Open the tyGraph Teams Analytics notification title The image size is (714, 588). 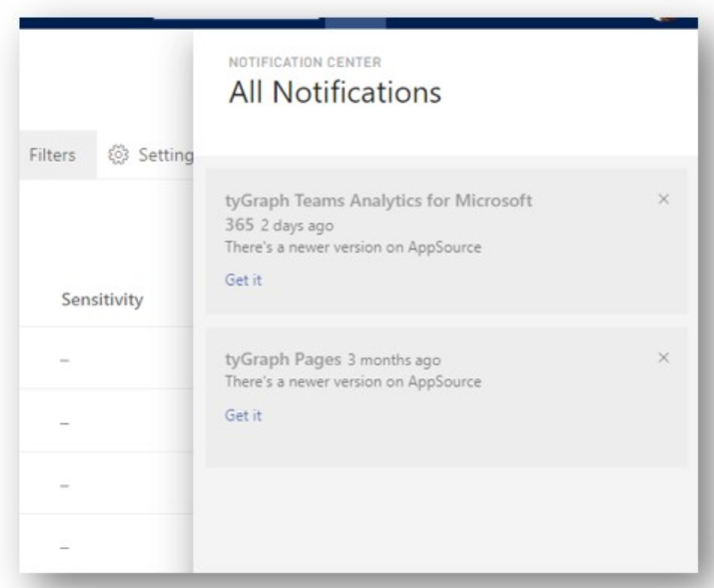[x=378, y=212]
